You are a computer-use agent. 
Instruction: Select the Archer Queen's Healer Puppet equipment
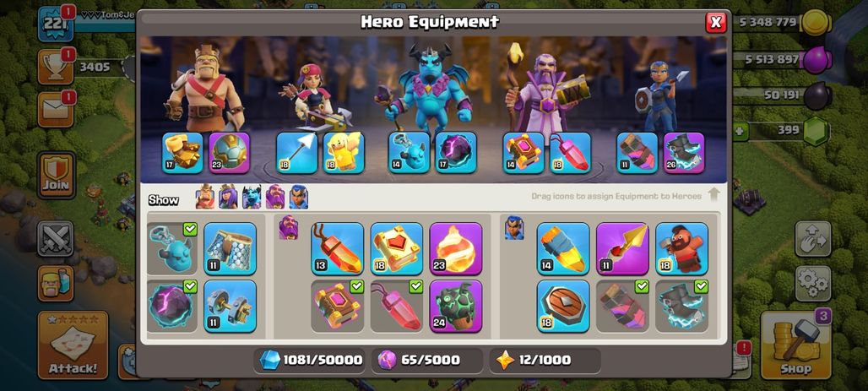pyautogui.click(x=344, y=153)
